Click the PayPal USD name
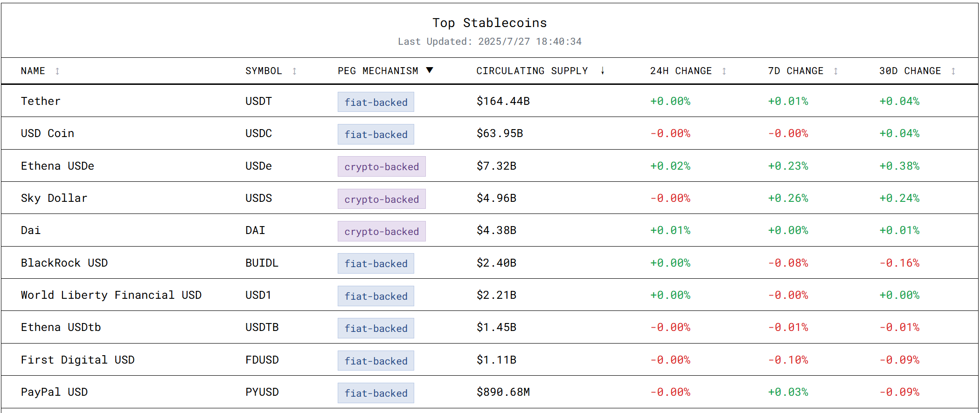980x413 pixels. (x=54, y=392)
